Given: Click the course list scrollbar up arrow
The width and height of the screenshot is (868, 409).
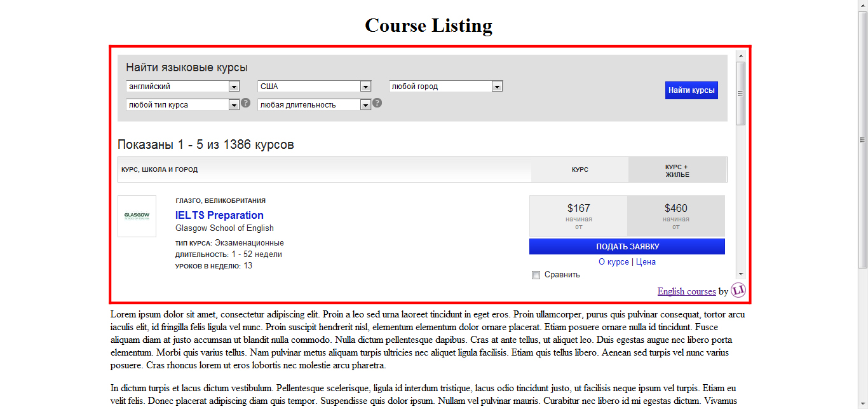Looking at the screenshot, I should [x=741, y=56].
